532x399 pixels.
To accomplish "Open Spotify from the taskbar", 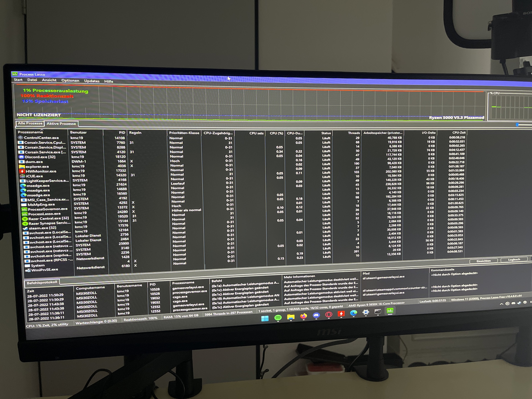I will pos(278,318).
